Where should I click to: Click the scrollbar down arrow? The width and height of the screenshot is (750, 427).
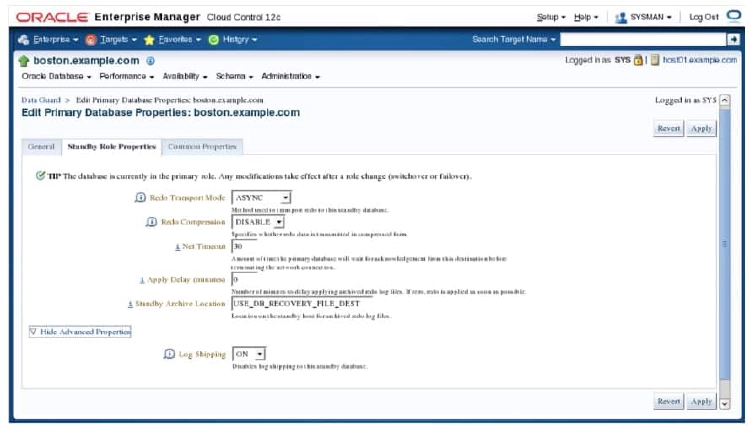tap(725, 404)
